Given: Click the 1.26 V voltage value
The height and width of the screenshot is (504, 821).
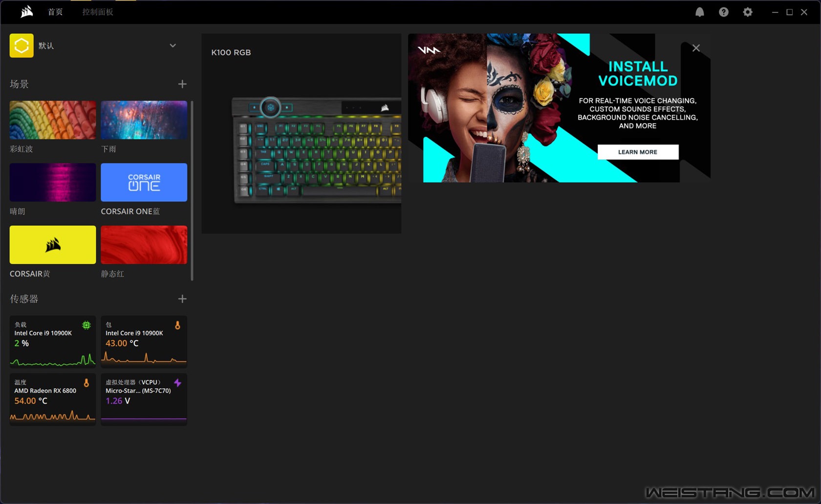Looking at the screenshot, I should [118, 401].
